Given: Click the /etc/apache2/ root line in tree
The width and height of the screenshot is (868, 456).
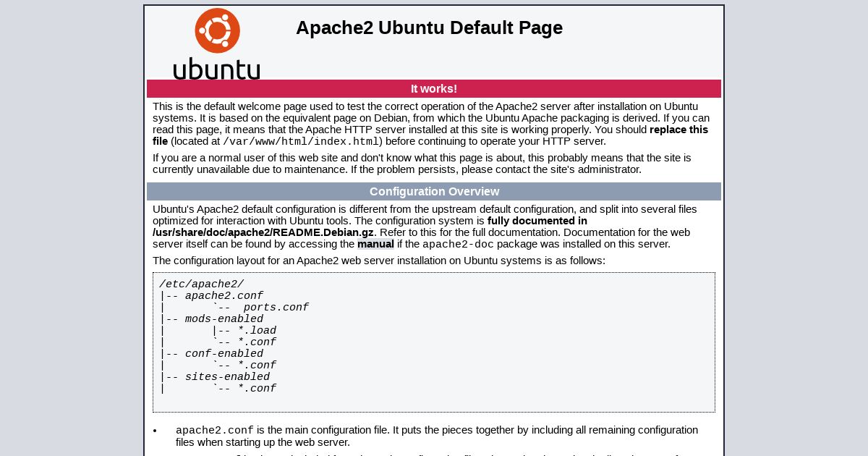Looking at the screenshot, I should click(x=202, y=284).
